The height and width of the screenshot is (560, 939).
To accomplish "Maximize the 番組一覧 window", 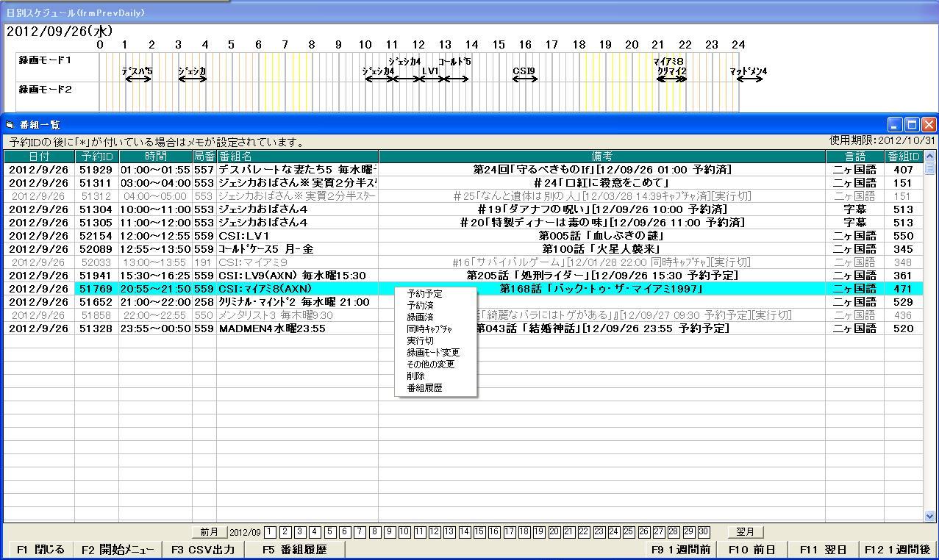I will pyautogui.click(x=912, y=125).
